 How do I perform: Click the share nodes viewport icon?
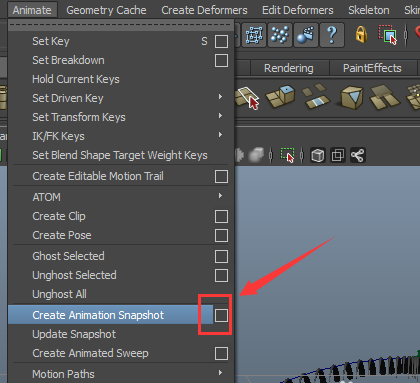tap(357, 155)
